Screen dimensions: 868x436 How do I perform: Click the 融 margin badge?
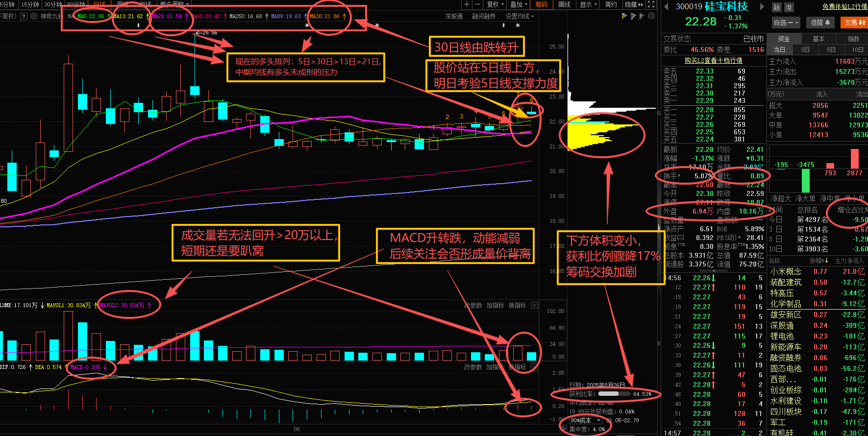point(777,7)
